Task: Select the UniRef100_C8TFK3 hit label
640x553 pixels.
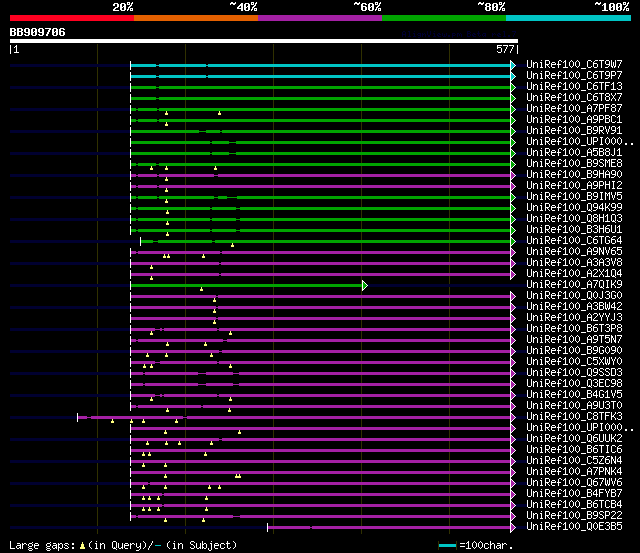Action: [x=574, y=417]
